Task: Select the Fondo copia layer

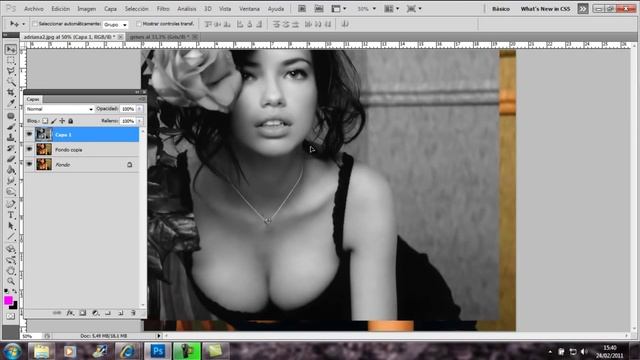Action: 82,150
